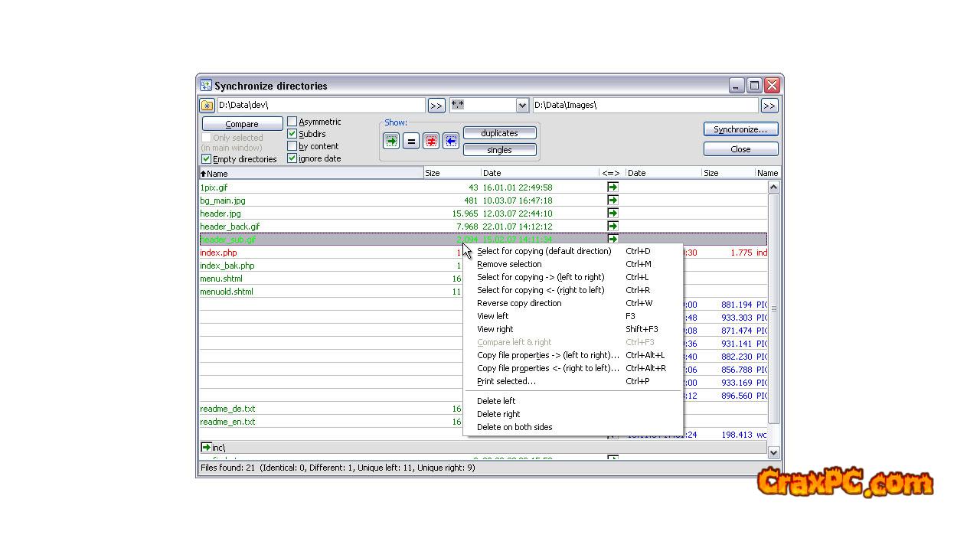Toggle the copy left-to-right filter icon
The height and width of the screenshot is (551, 980).
(x=391, y=141)
